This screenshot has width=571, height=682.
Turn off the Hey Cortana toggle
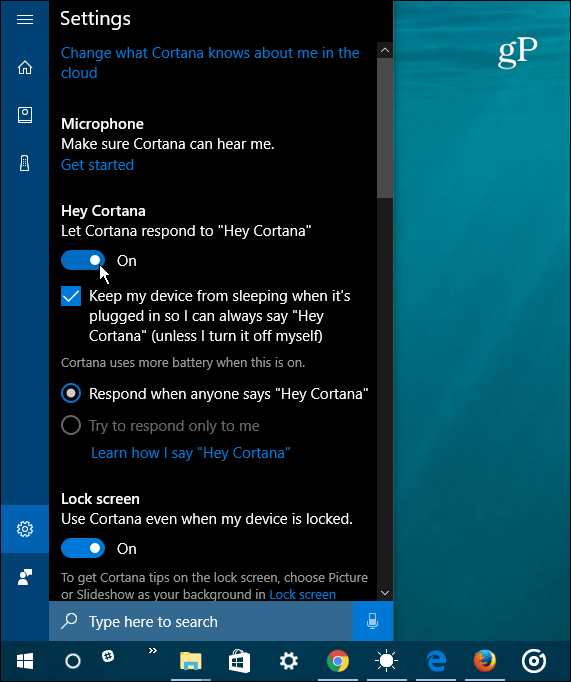[x=83, y=261]
